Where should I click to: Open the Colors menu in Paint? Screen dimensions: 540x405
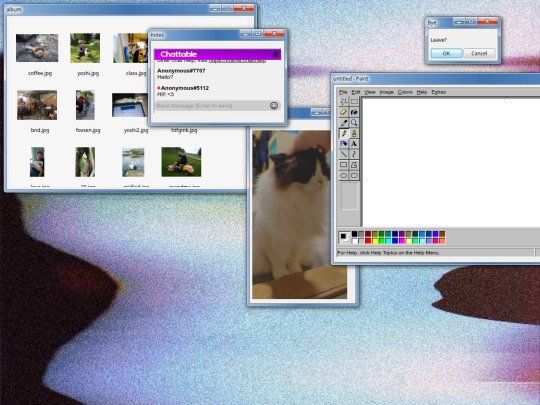click(405, 92)
